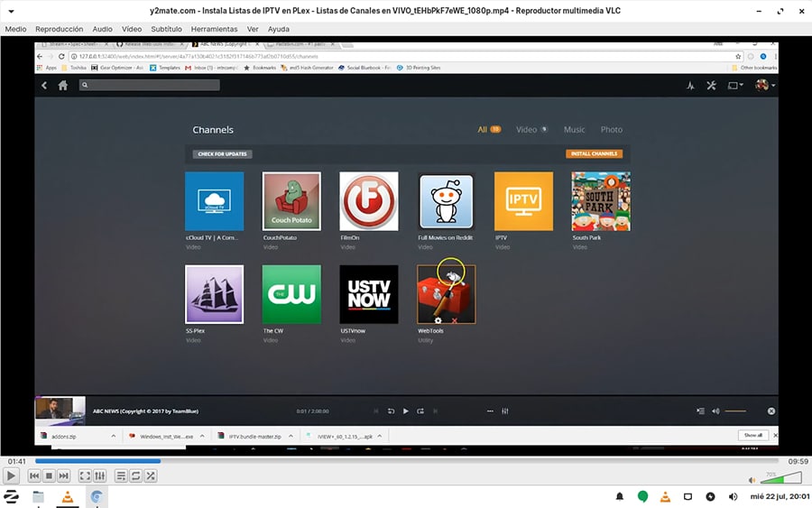This screenshot has width=812, height=508.
Task: Expand IPTV.bundle-master.zip download options
Action: pos(291,436)
